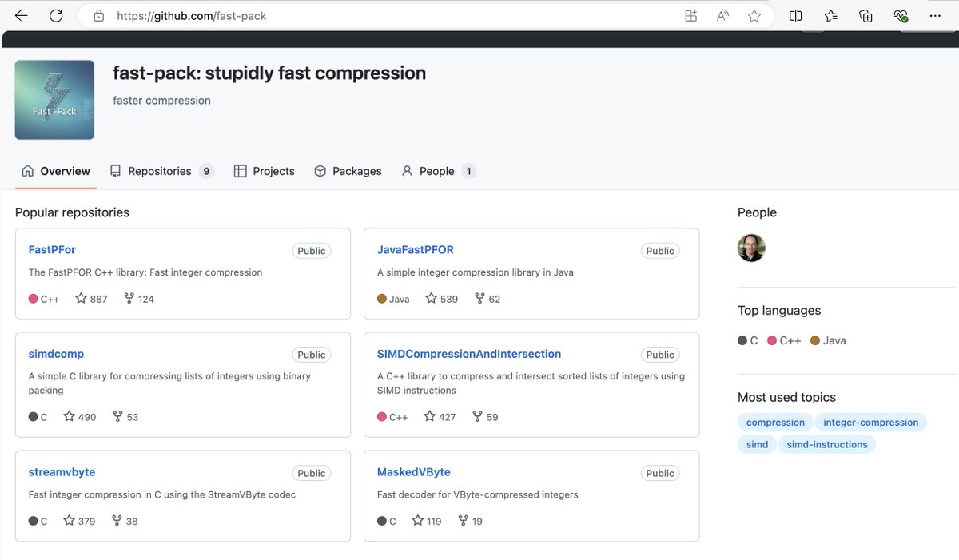The width and height of the screenshot is (959, 560).
Task: Add current page to favorites
Action: 754,15
